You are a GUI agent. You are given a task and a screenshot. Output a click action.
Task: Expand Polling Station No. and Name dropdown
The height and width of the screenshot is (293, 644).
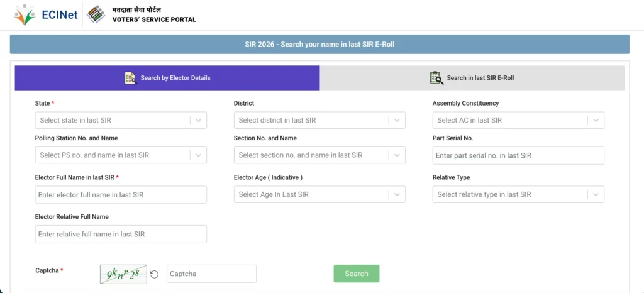click(121, 155)
